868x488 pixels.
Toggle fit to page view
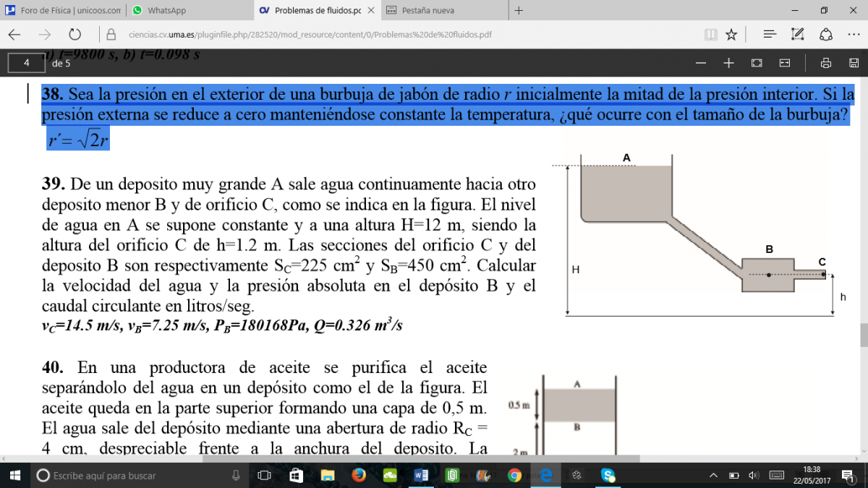(757, 63)
